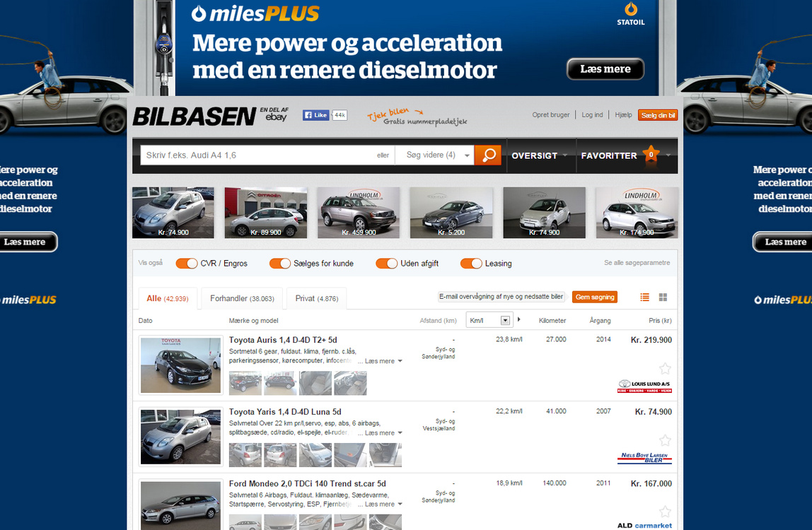Click Læs mere in right side ad
This screenshot has width=812, height=530.
point(783,242)
